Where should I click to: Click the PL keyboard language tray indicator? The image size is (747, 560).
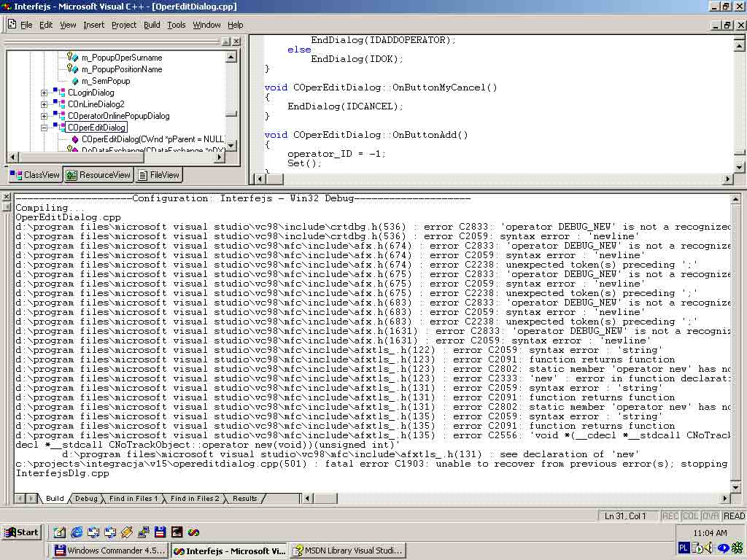683,548
